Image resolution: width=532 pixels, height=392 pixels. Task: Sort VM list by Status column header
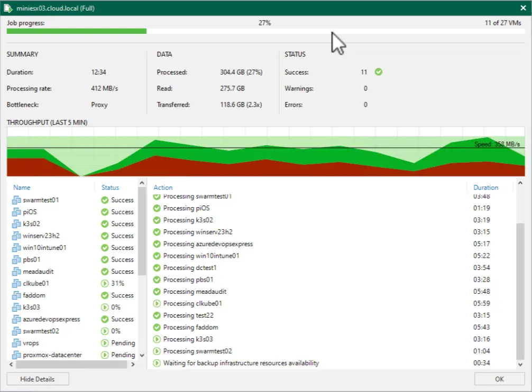(110, 188)
